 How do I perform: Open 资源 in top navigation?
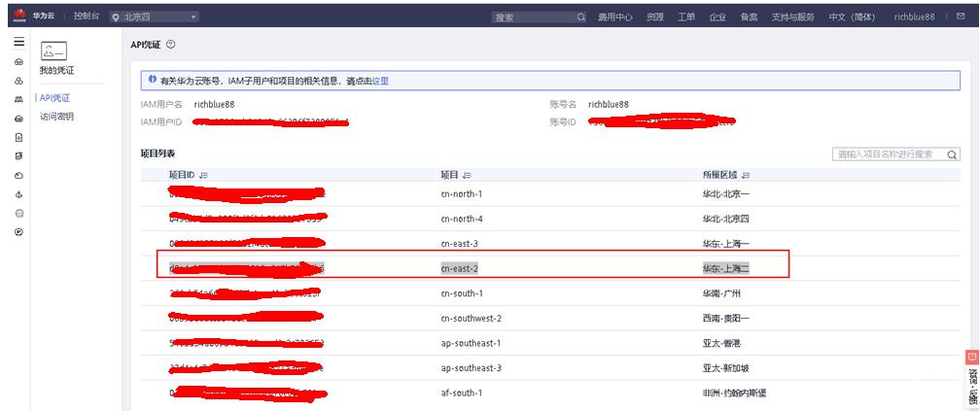pos(655,17)
